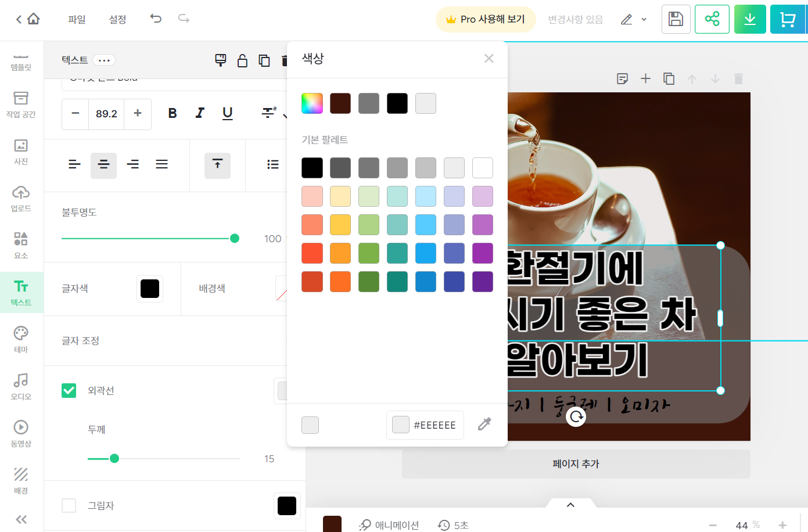Select the format painter icon
Screen dimensions: 808x532
(x=221, y=60)
